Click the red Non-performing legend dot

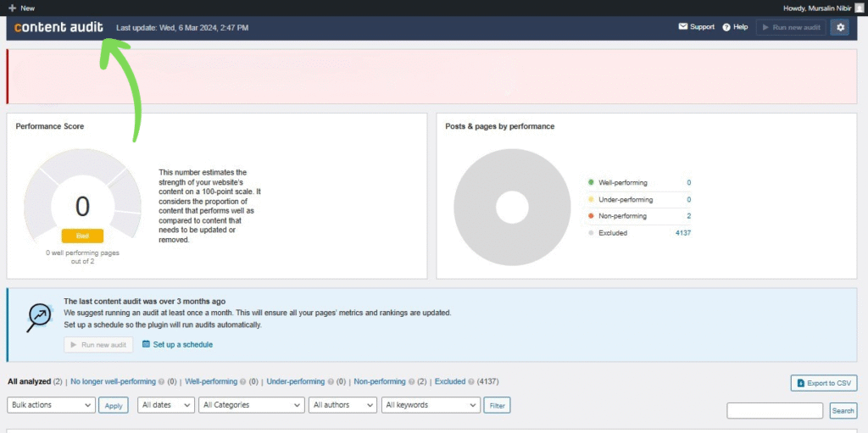(591, 216)
